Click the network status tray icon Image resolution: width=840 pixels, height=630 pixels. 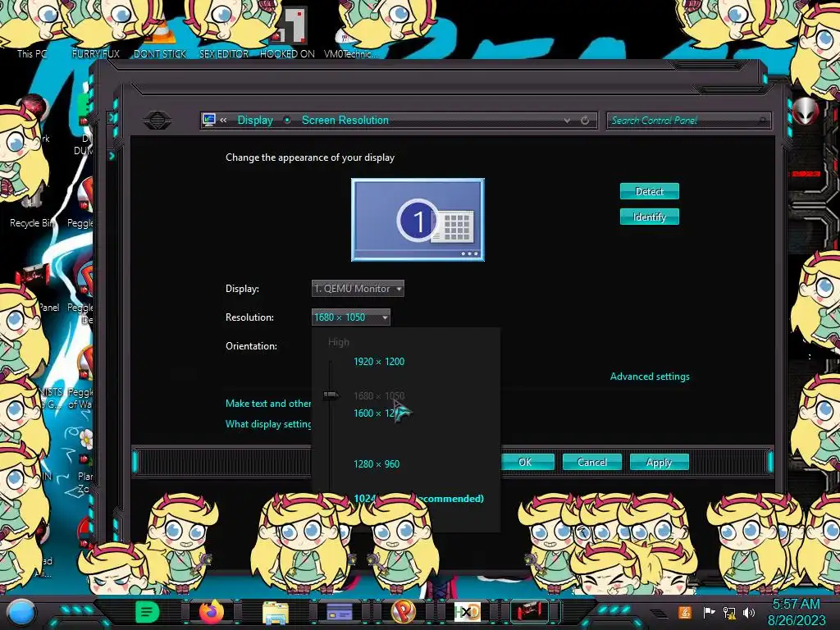coord(729,612)
